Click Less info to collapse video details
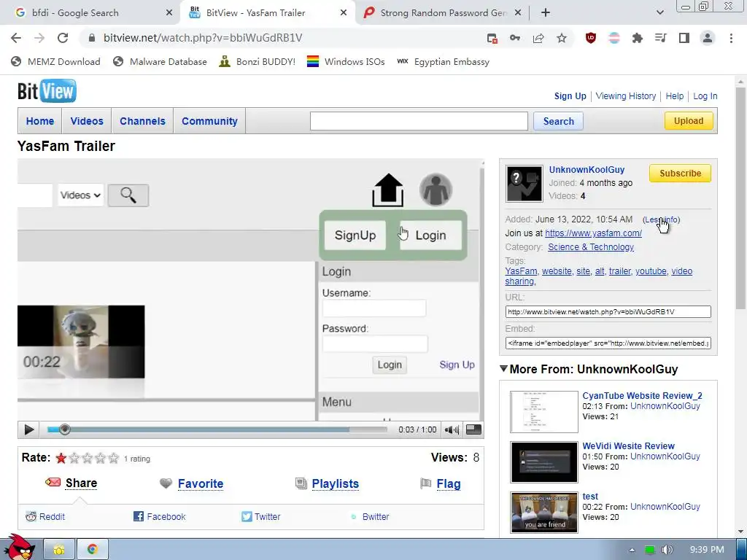 (661, 219)
